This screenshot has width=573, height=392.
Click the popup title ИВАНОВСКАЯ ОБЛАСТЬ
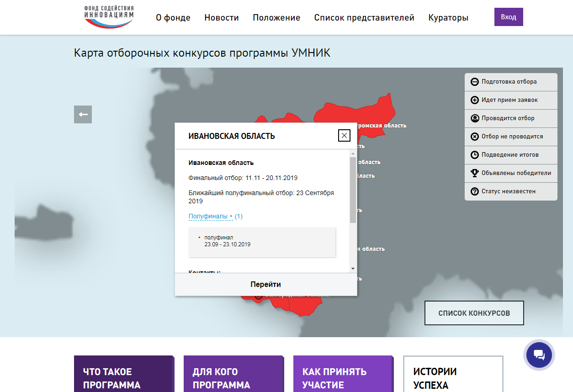coord(232,136)
